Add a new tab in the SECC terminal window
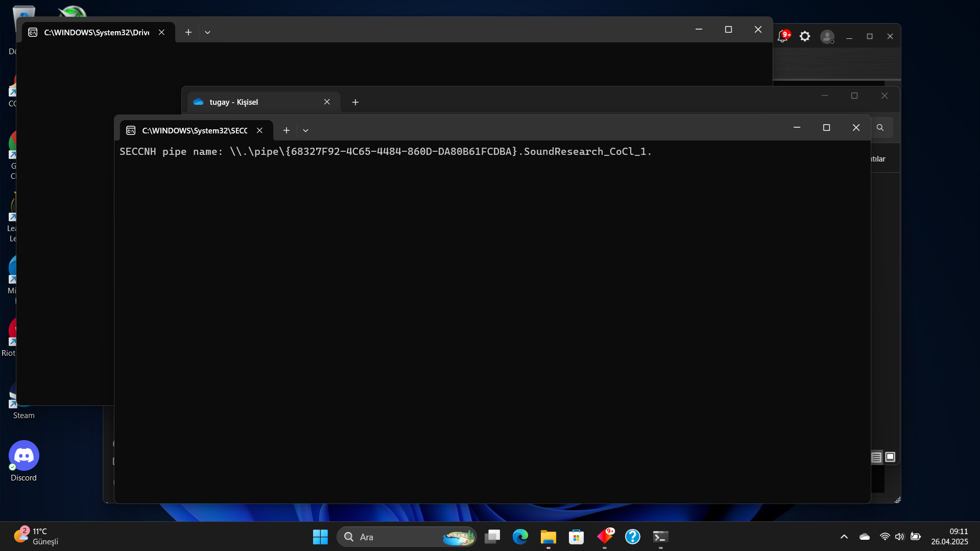 [x=286, y=131]
